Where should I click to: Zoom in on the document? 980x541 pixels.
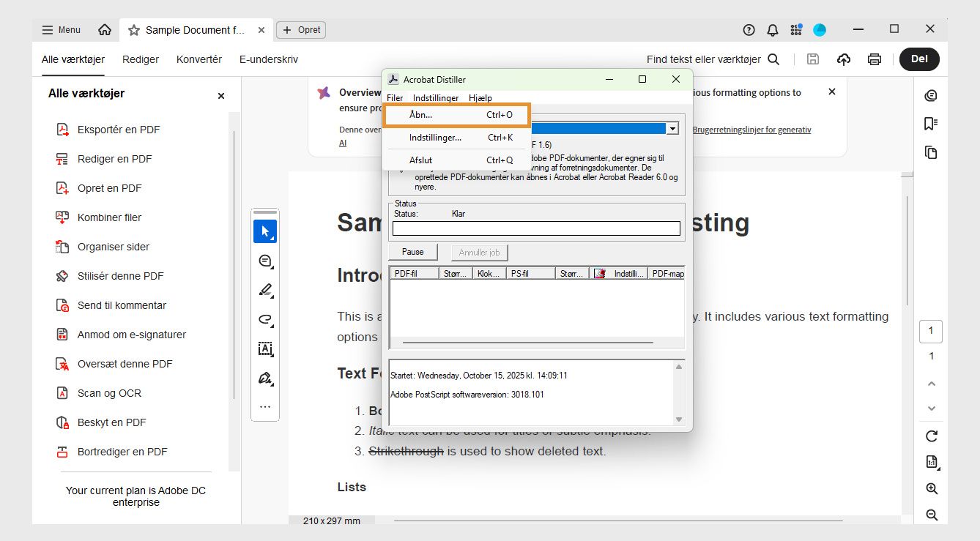click(x=932, y=489)
